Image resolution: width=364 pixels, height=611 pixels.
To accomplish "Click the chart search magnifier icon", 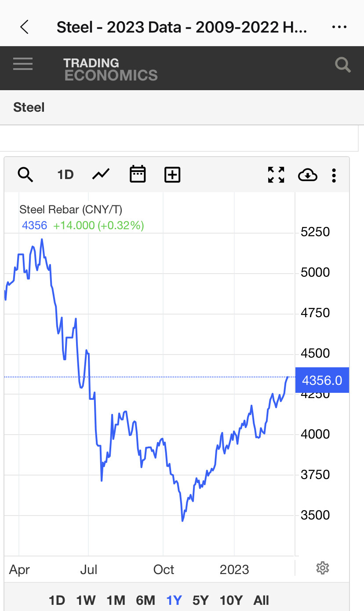I will point(25,175).
